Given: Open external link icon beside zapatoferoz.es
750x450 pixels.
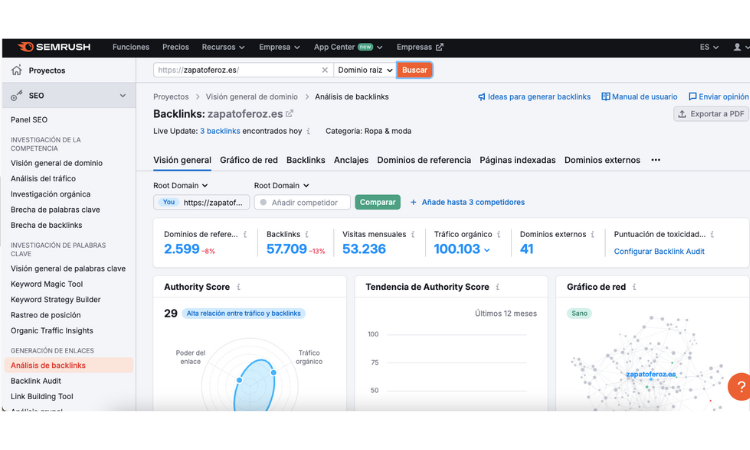Looking at the screenshot, I should pyautogui.click(x=289, y=114).
